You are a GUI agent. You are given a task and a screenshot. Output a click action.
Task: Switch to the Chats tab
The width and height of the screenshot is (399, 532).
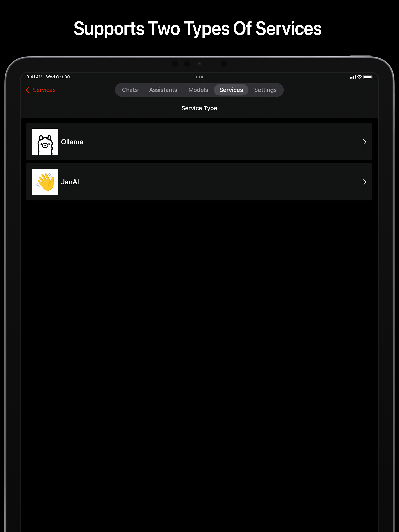coord(130,90)
